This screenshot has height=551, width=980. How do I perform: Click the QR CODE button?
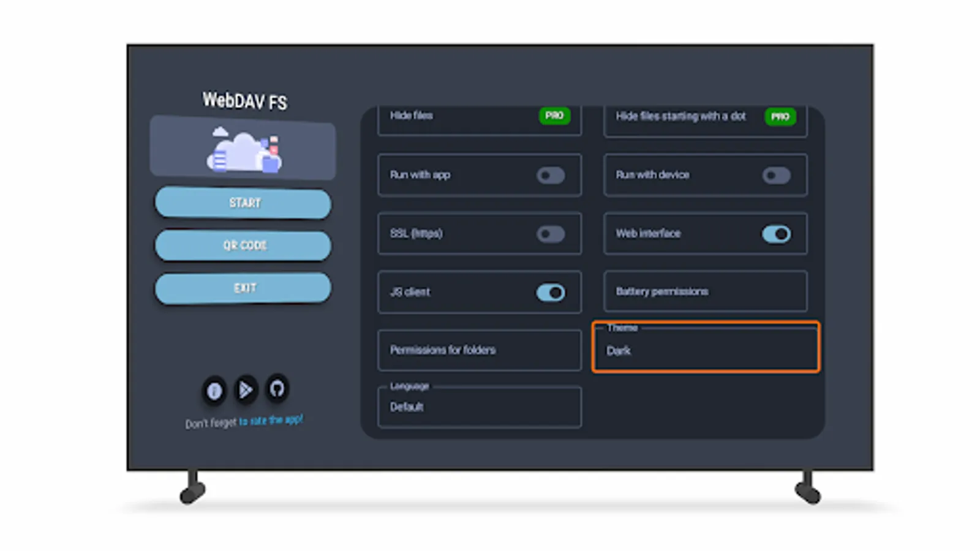coord(243,246)
